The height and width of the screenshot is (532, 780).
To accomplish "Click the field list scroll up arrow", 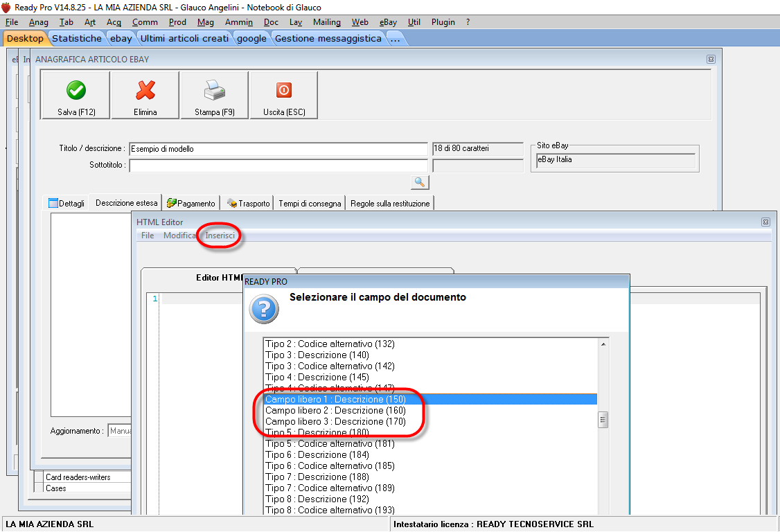I will pyautogui.click(x=603, y=344).
